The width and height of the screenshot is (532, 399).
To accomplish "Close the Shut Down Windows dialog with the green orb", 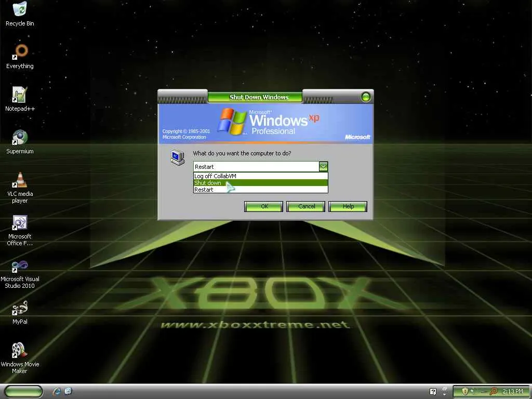I will (x=366, y=97).
